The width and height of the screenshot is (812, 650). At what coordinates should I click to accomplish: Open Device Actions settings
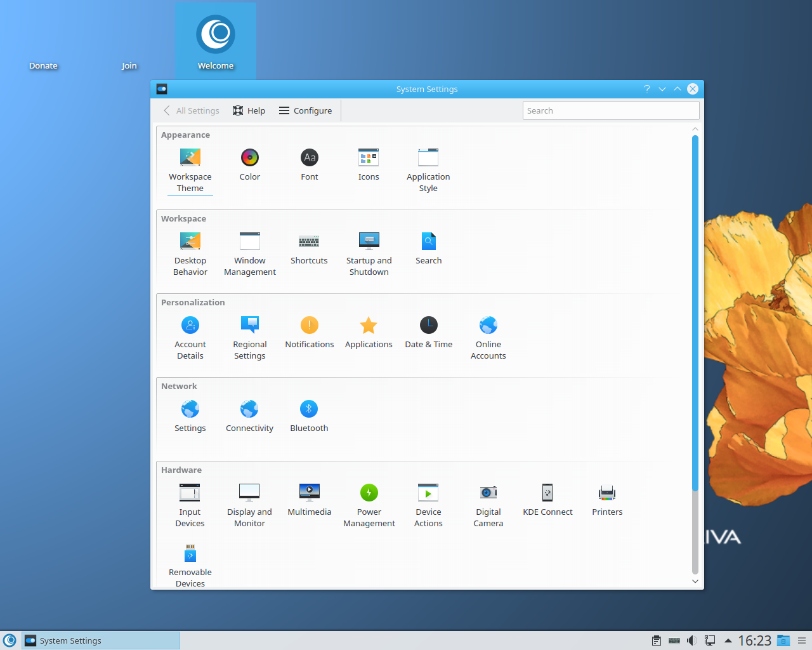tap(428, 505)
